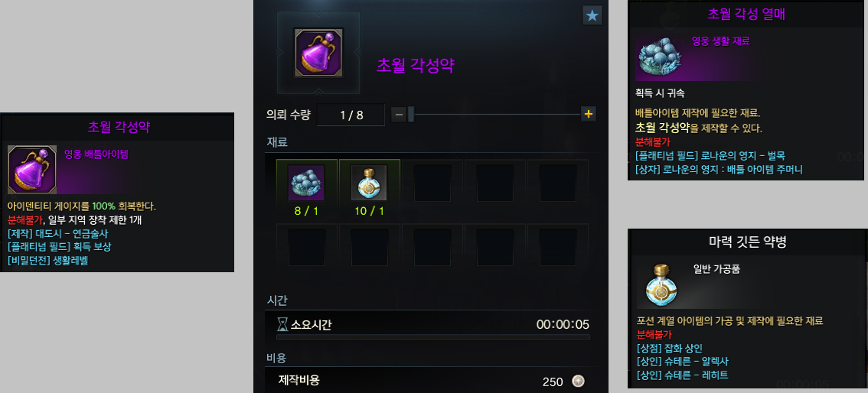Screen dimensions: 868x393
Task: Click the 초월 각성 열매 berry tooltip image
Action: [661, 57]
